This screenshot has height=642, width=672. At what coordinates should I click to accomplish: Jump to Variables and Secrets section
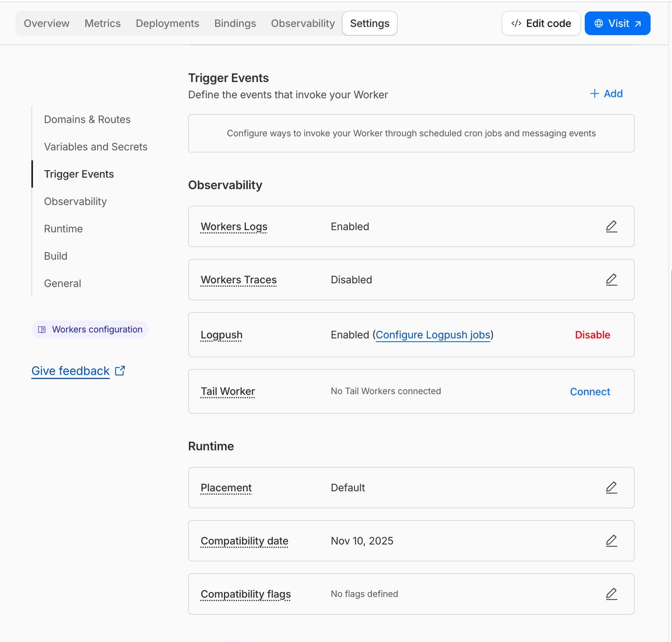coord(96,147)
